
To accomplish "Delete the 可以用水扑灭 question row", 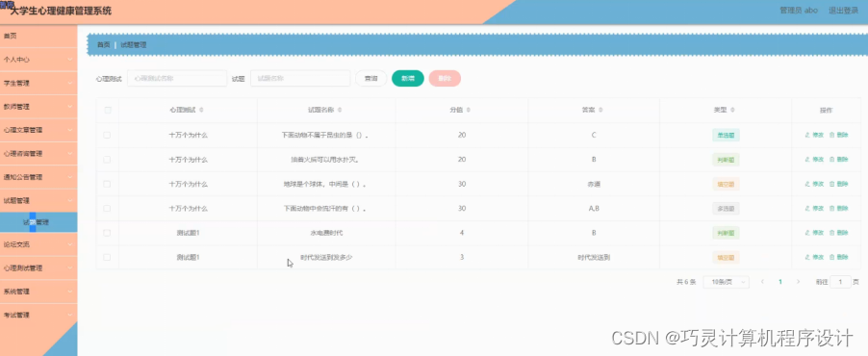I will click(839, 160).
